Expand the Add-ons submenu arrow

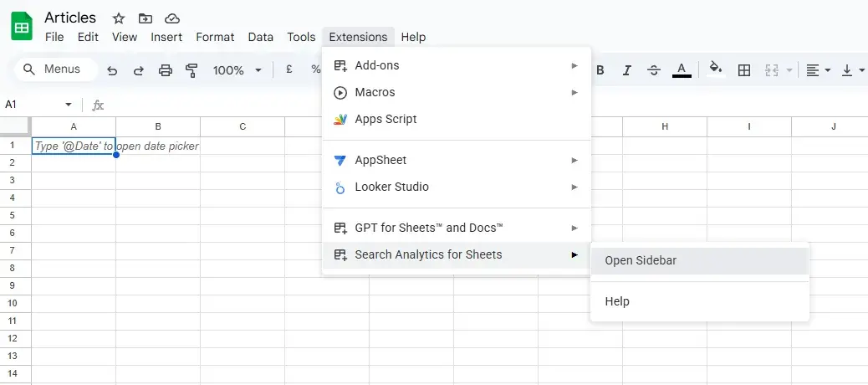point(574,66)
